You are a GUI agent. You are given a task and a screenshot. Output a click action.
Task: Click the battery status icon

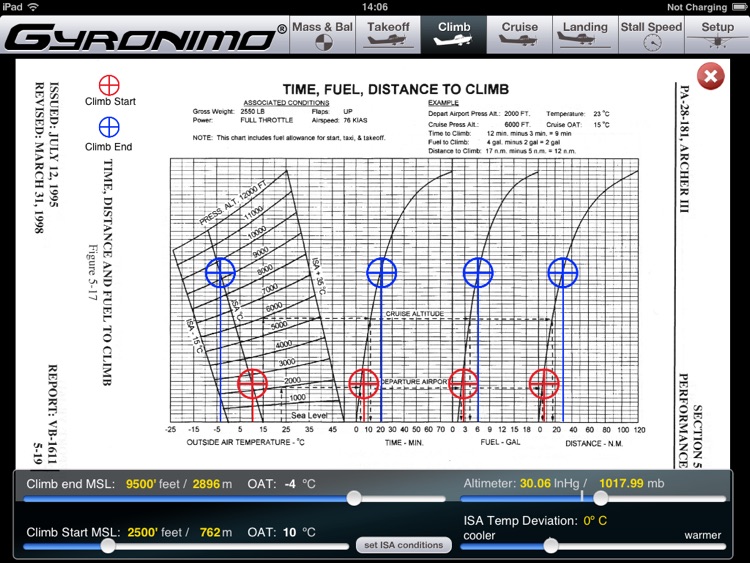pyautogui.click(x=739, y=7)
